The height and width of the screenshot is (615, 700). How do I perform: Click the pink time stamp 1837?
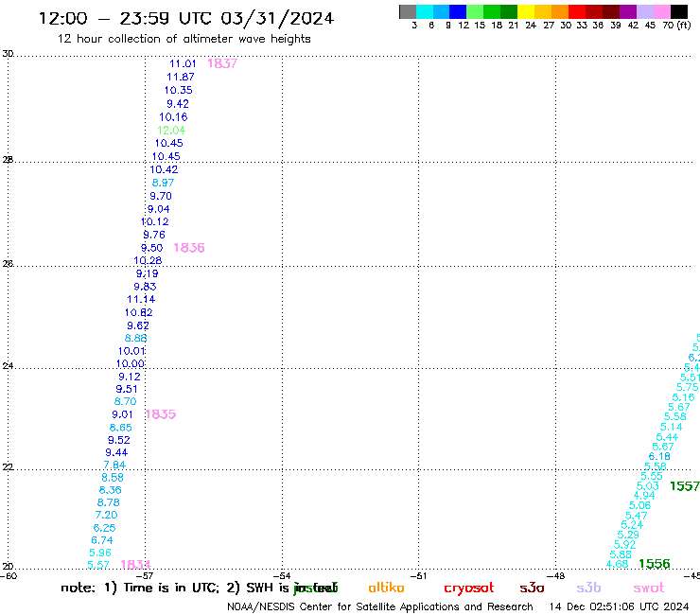[x=222, y=63]
